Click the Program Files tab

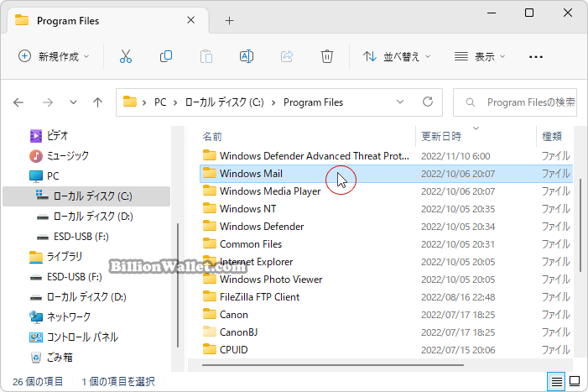click(108, 21)
